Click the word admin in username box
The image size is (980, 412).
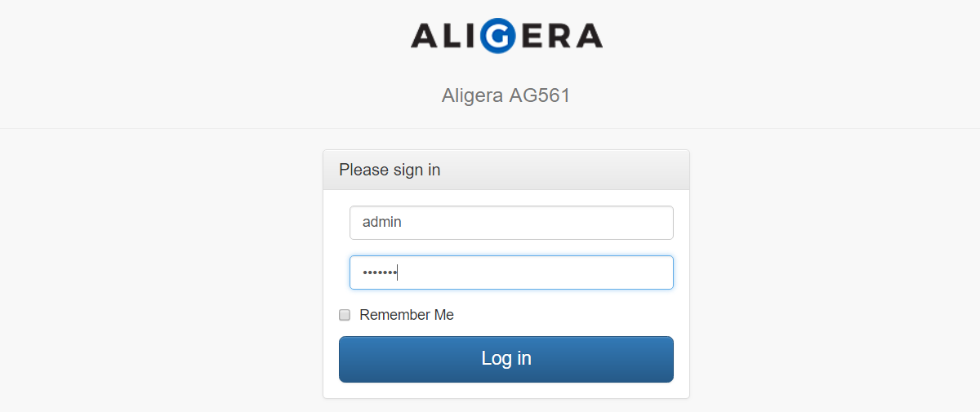382,222
